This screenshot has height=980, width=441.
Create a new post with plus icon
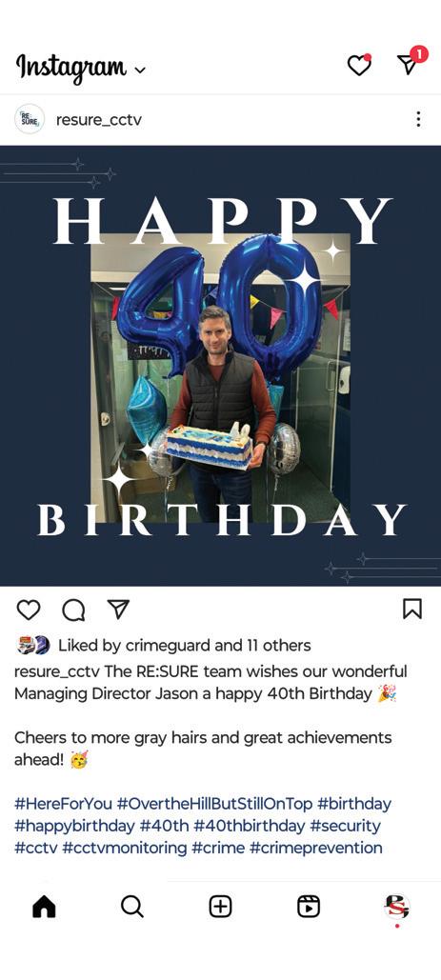pos(220,907)
